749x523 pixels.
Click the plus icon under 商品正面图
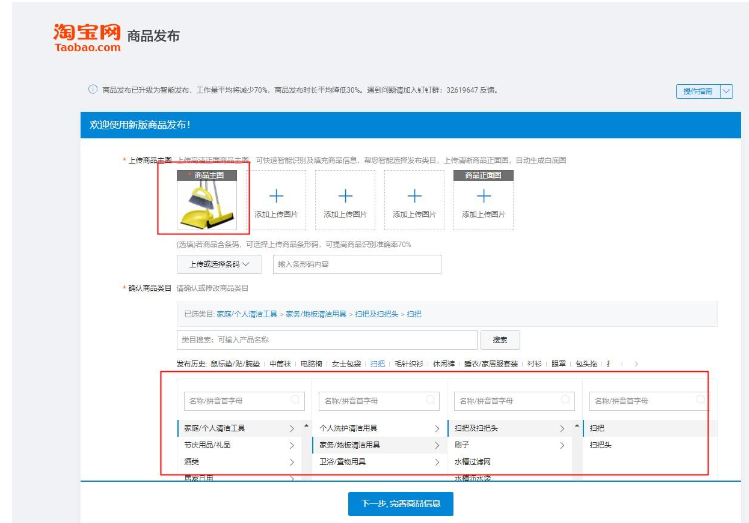click(484, 197)
